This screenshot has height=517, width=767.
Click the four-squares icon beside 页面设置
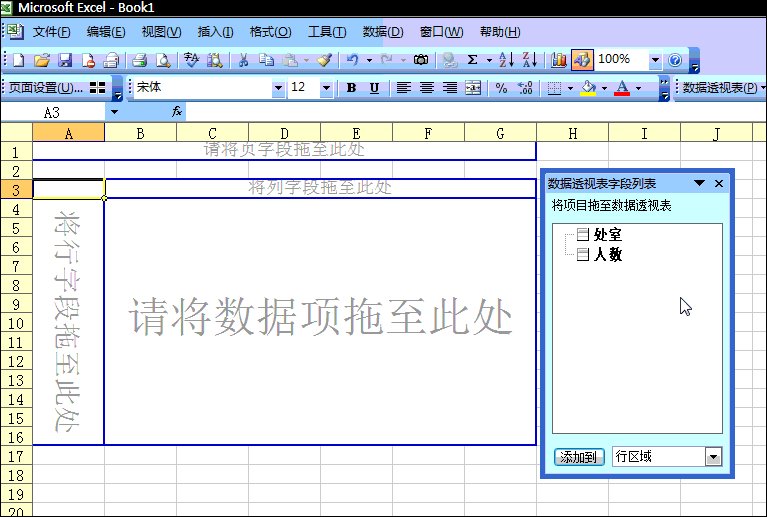coord(98,88)
